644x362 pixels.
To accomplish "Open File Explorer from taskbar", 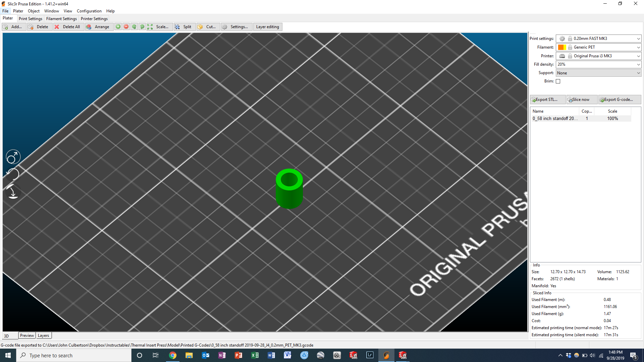I will pyautogui.click(x=189, y=355).
